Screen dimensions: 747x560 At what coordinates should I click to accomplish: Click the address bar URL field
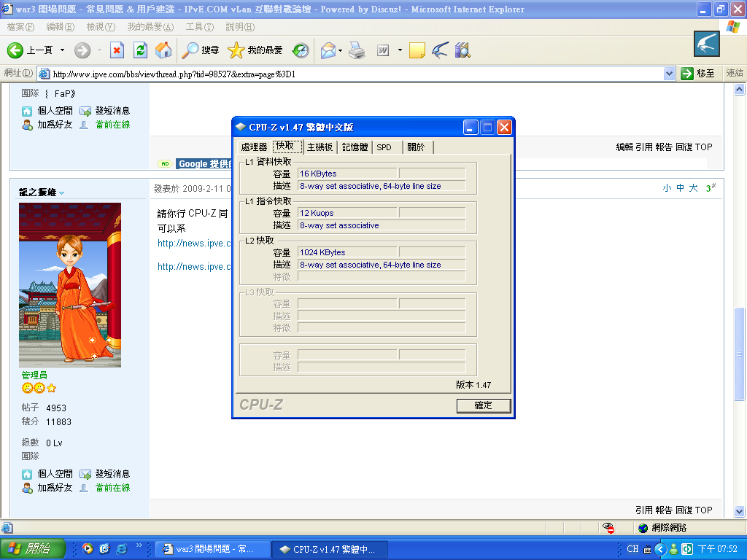pyautogui.click(x=357, y=74)
